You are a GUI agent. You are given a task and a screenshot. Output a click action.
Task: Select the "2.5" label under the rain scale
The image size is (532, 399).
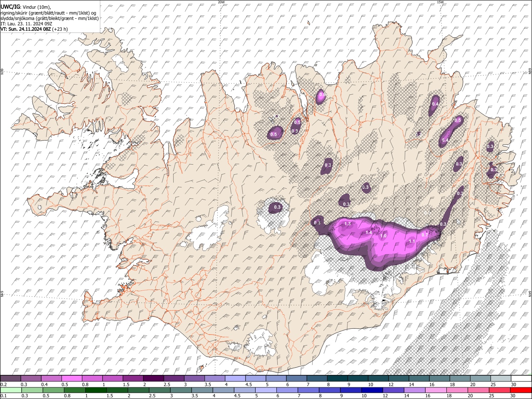[x=152, y=396]
